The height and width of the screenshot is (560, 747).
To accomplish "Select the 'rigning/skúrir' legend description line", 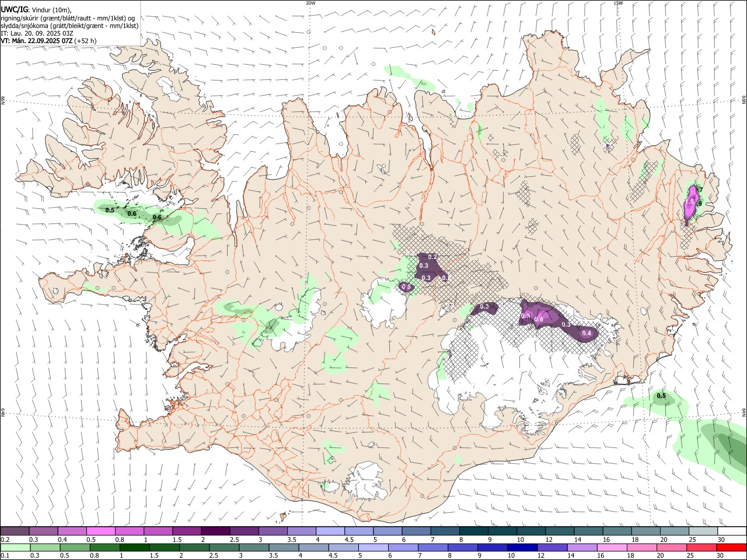I will coord(68,17).
